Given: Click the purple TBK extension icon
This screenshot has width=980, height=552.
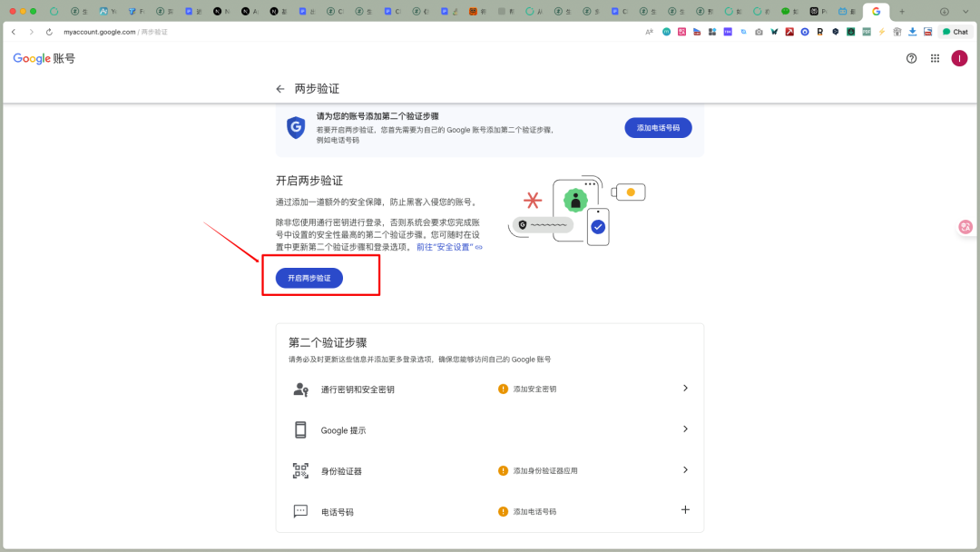Looking at the screenshot, I should click(x=728, y=32).
